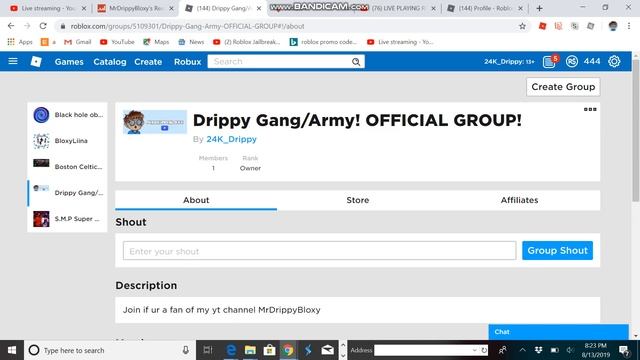640x360 pixels.
Task: Open the Create menu item
Action: pos(148,62)
